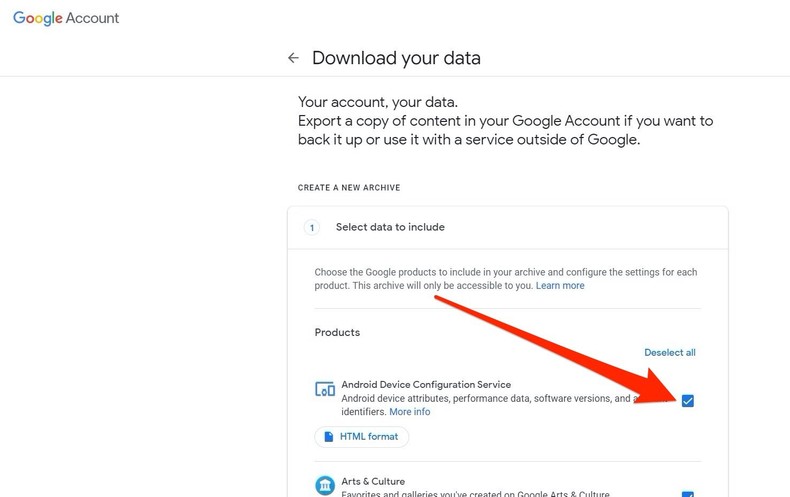Click the Arts & Culture product icon

click(325, 486)
